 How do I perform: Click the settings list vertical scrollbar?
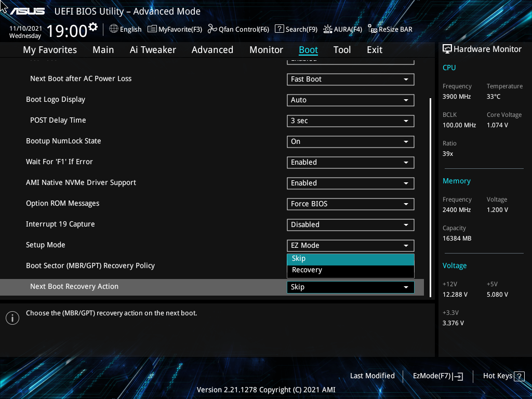coord(430,198)
